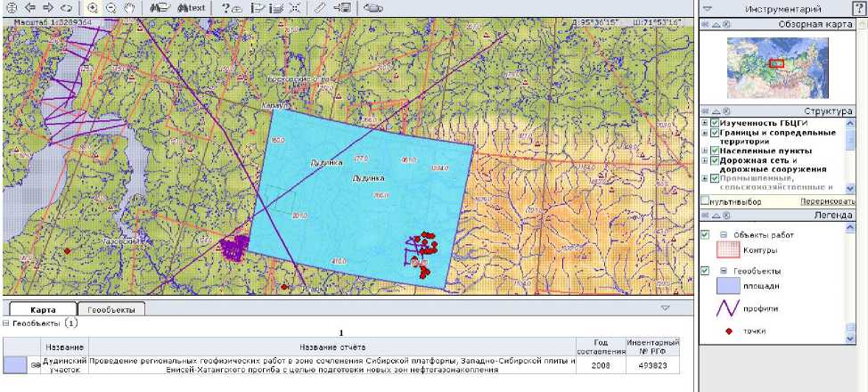Expand the Населенные пункты tree node
Screen dimensions: 868x392
click(705, 151)
